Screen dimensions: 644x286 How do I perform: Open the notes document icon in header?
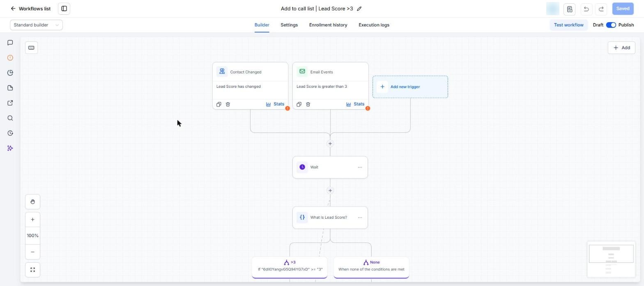pyautogui.click(x=569, y=9)
